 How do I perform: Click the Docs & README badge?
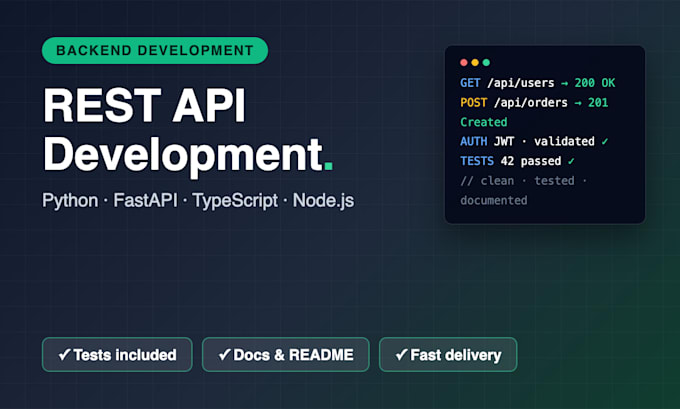coord(285,355)
